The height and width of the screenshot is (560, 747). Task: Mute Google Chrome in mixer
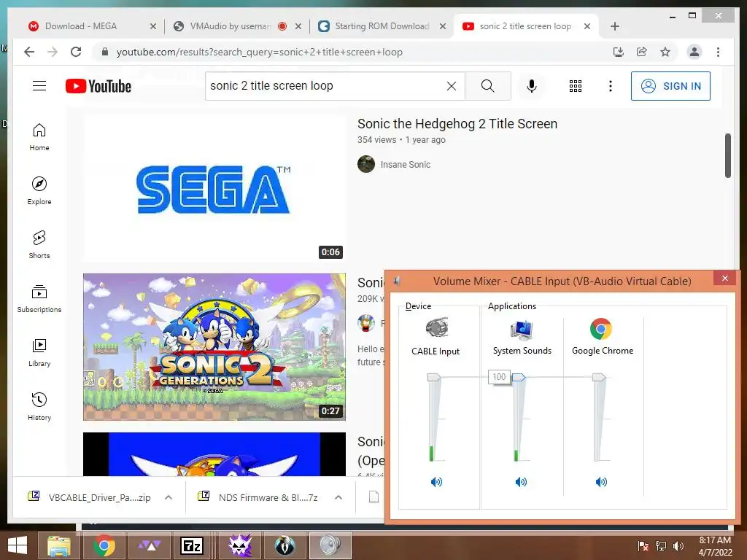[x=601, y=482]
